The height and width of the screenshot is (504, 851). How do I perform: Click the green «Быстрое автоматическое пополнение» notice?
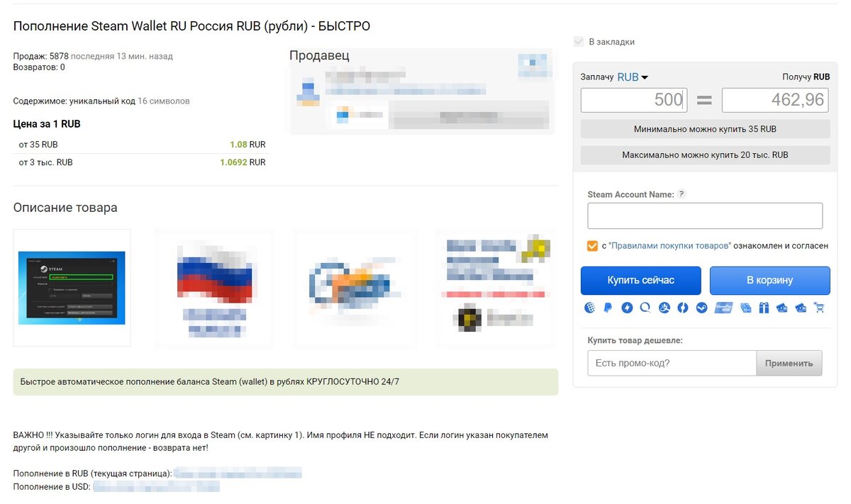pos(286,382)
